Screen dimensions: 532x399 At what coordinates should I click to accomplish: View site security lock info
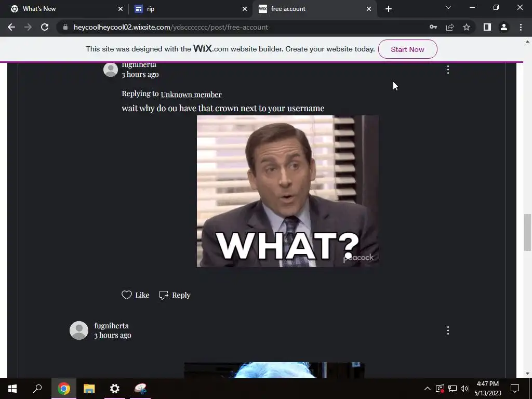65,27
